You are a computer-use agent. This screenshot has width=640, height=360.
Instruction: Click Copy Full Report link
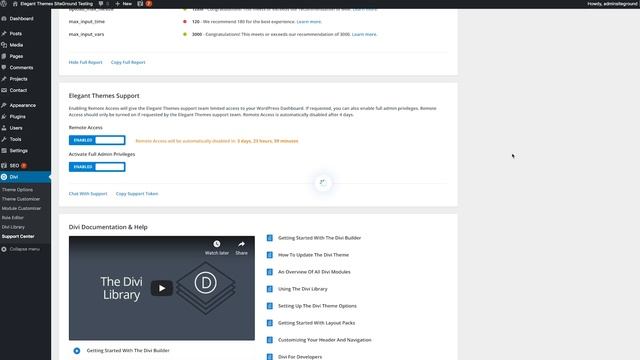tap(128, 62)
